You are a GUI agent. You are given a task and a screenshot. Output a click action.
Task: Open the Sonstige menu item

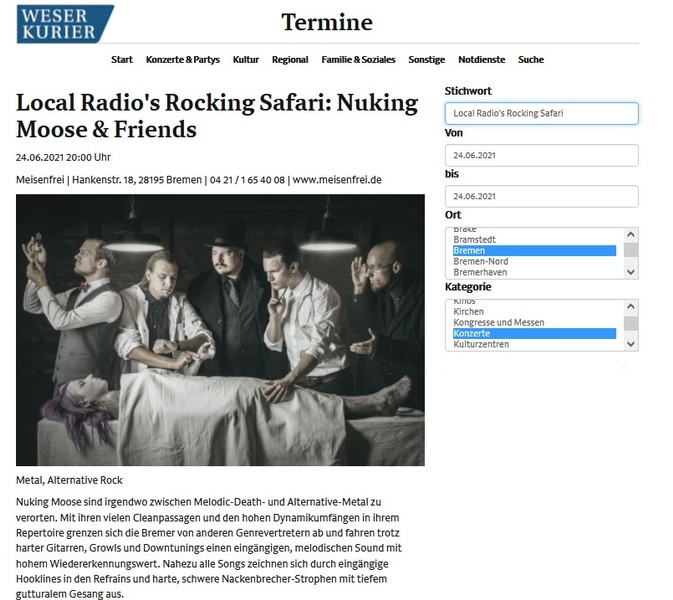pyautogui.click(x=427, y=60)
